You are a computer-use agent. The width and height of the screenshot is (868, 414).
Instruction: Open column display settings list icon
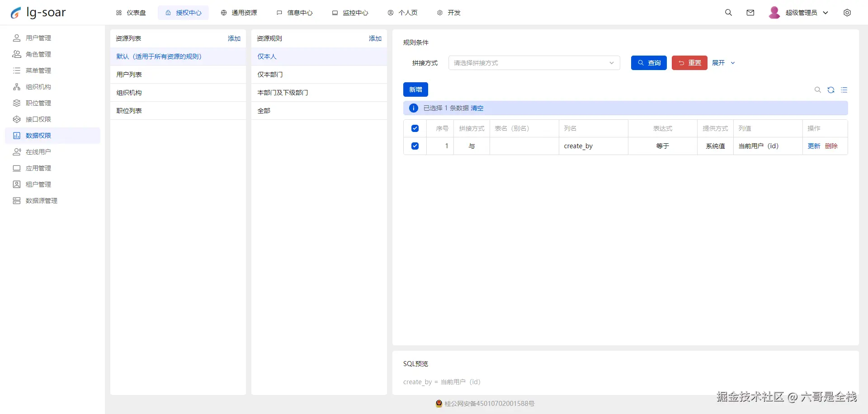click(844, 90)
